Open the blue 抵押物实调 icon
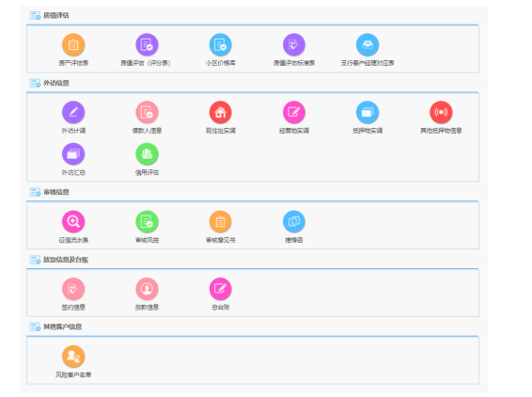The height and width of the screenshot is (397, 532). point(368,112)
